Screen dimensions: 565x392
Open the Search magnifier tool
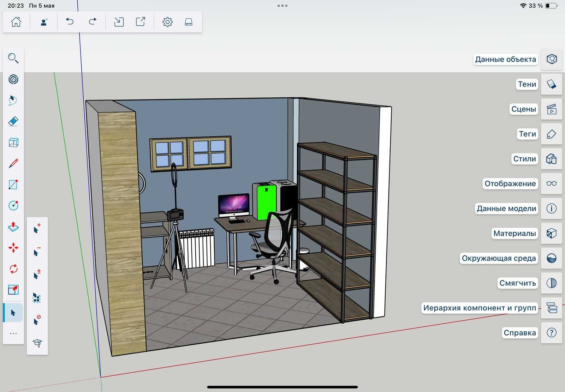point(13,58)
